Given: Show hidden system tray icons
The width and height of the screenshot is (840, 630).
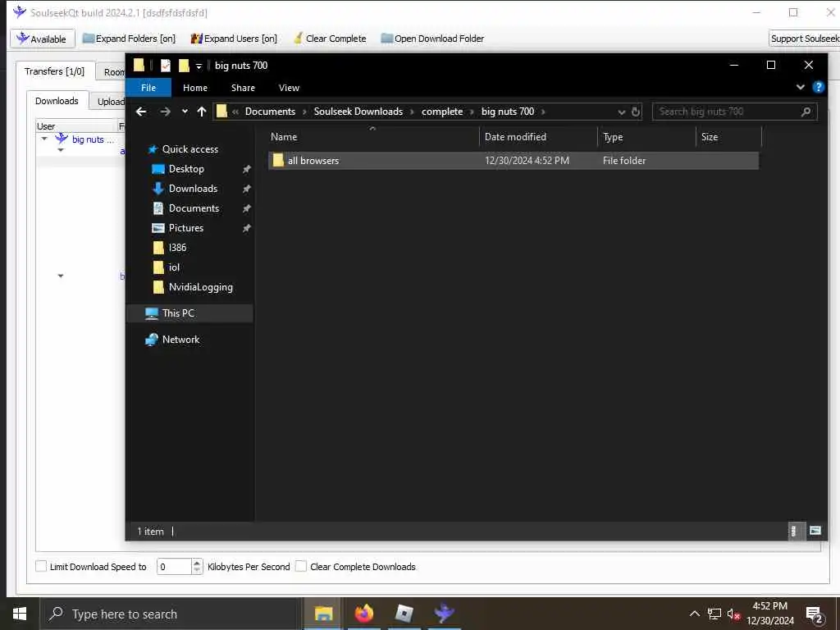Looking at the screenshot, I should click(694, 614).
